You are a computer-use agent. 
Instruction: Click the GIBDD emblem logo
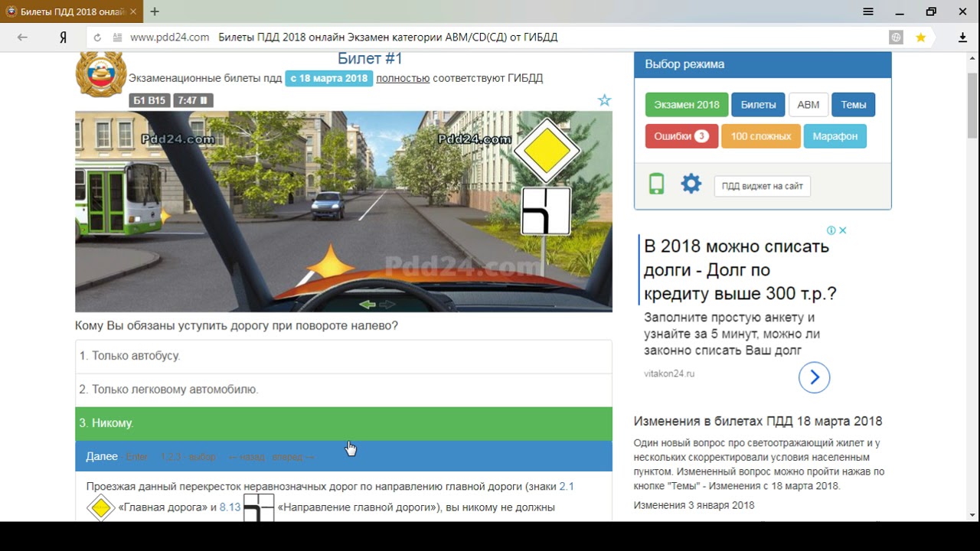tap(100, 74)
